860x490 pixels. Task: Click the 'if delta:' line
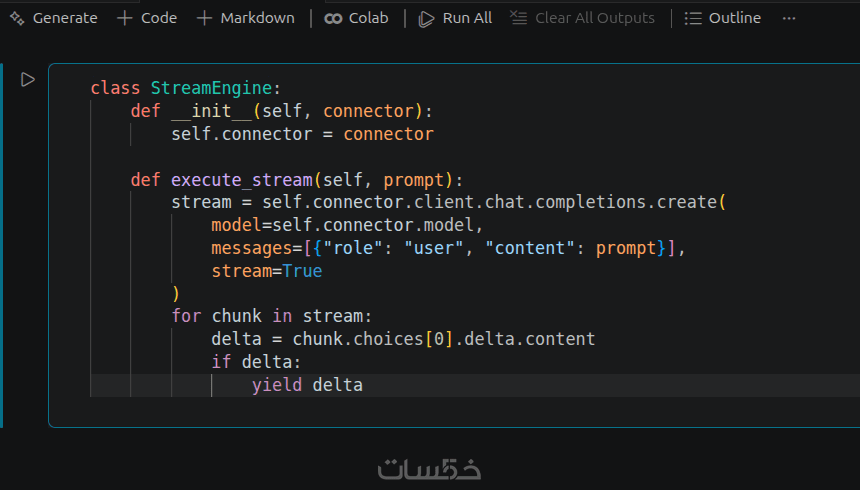tap(255, 362)
